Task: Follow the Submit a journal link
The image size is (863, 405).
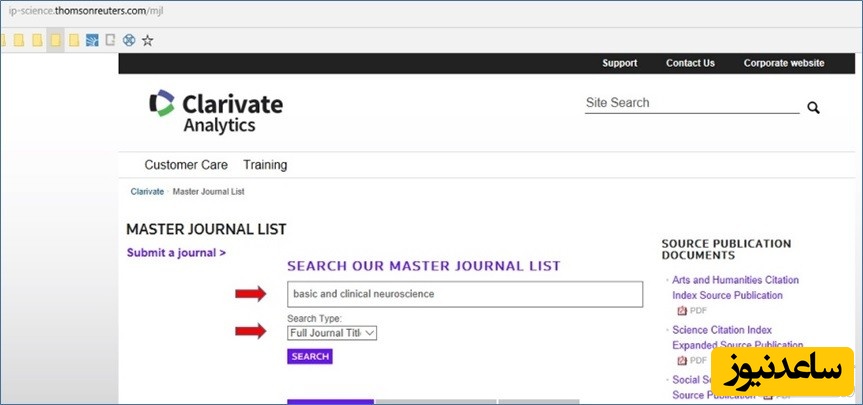Action: pos(176,253)
